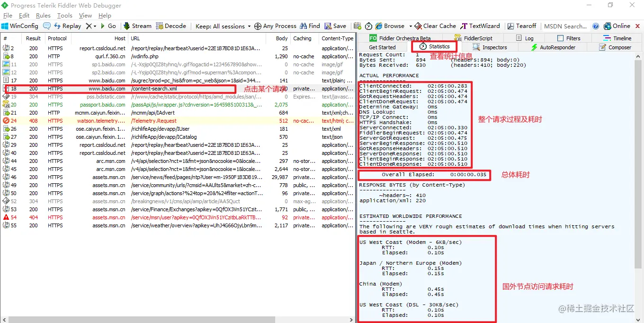Open the Get Started tab
Screen dimensions: 644x323
(382, 47)
